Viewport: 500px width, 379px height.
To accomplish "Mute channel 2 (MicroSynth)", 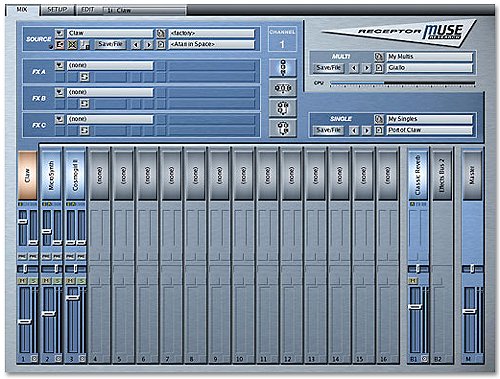I will coord(46,281).
